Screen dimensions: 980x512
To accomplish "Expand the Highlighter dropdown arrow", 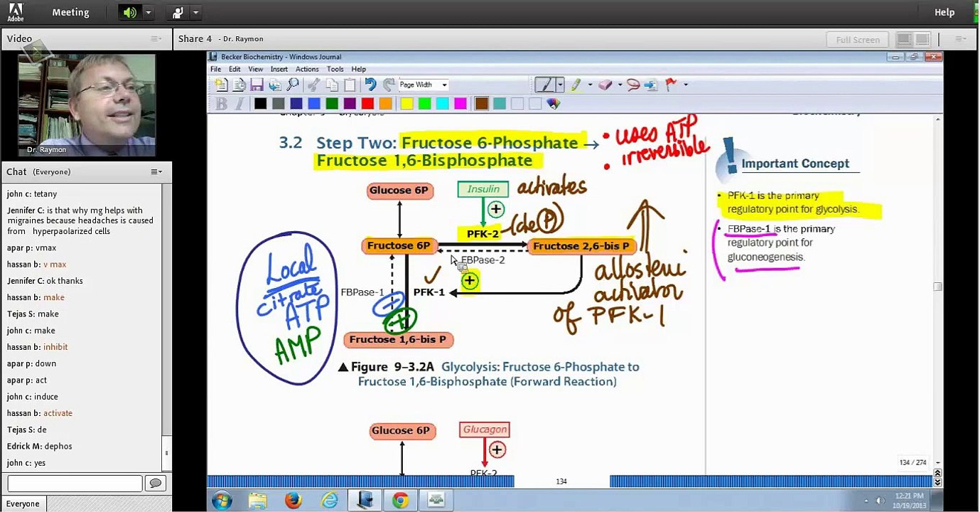I will click(590, 85).
